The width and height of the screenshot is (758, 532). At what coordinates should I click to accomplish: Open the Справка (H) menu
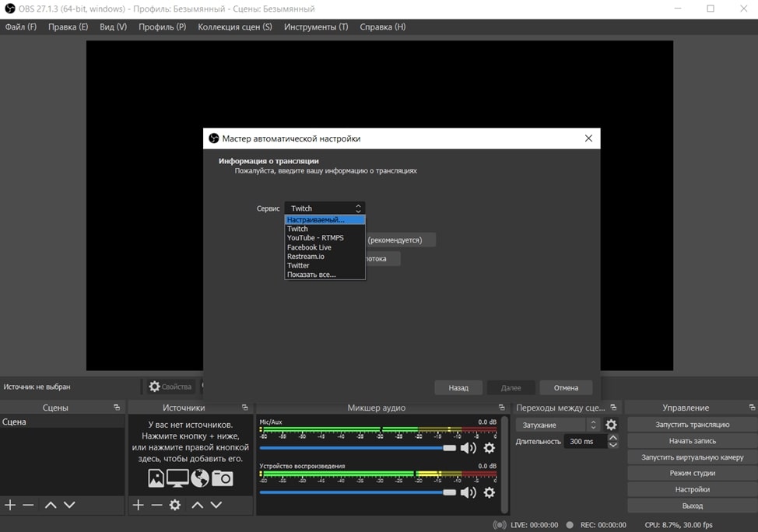(383, 27)
